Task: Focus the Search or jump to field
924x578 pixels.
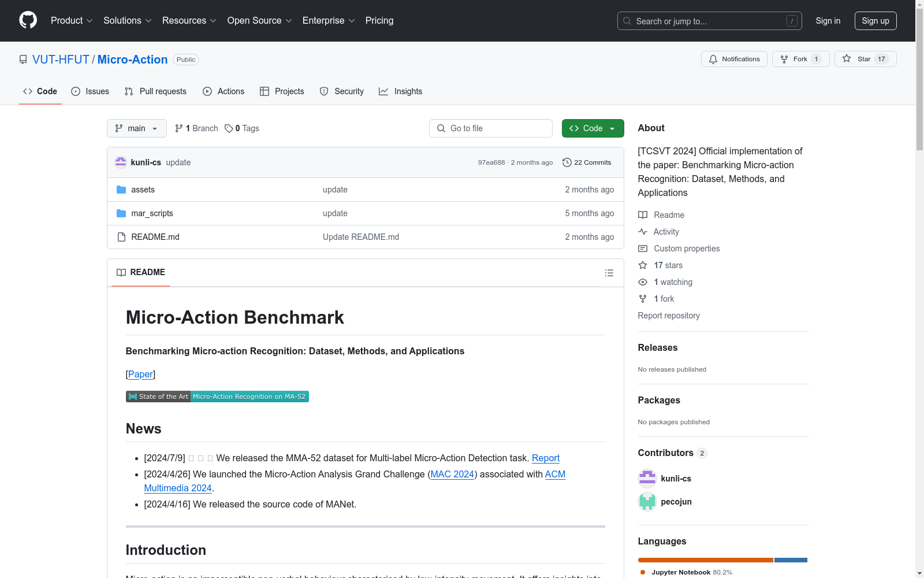Action: point(710,21)
